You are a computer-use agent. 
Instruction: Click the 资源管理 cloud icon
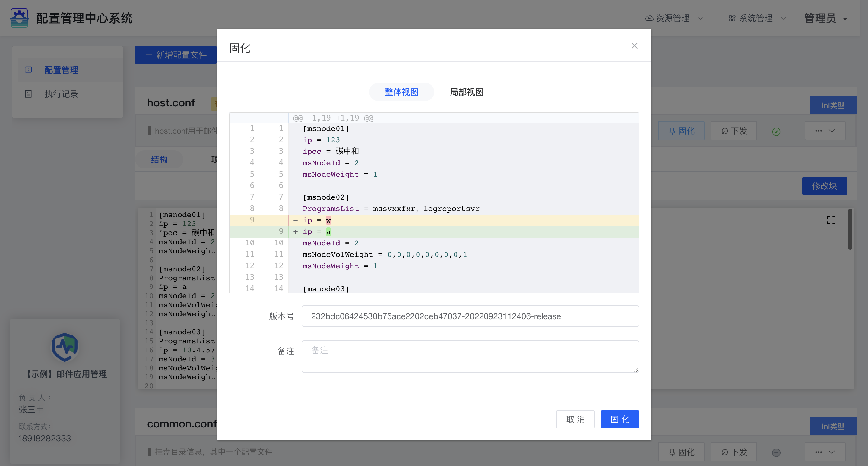(649, 18)
